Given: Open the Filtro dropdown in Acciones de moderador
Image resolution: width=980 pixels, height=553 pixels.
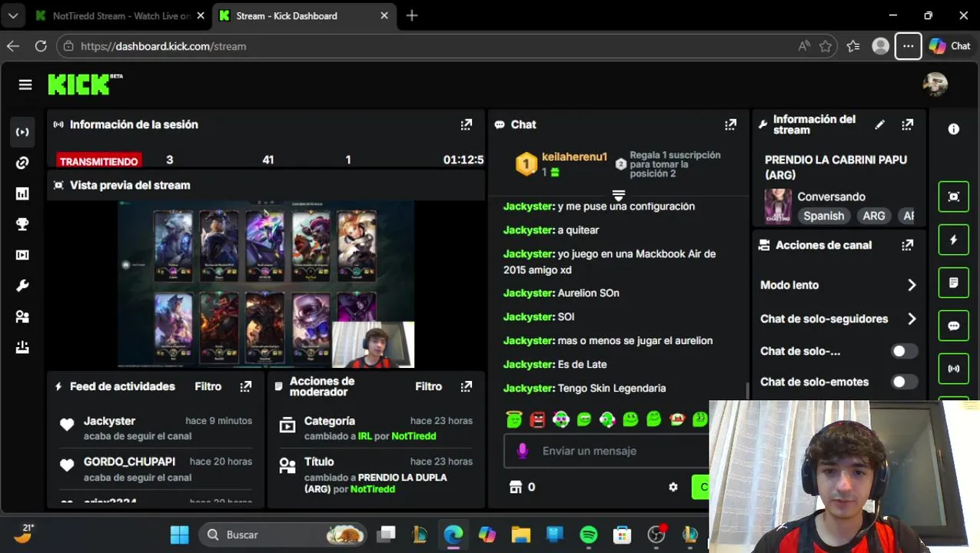Looking at the screenshot, I should [x=429, y=386].
